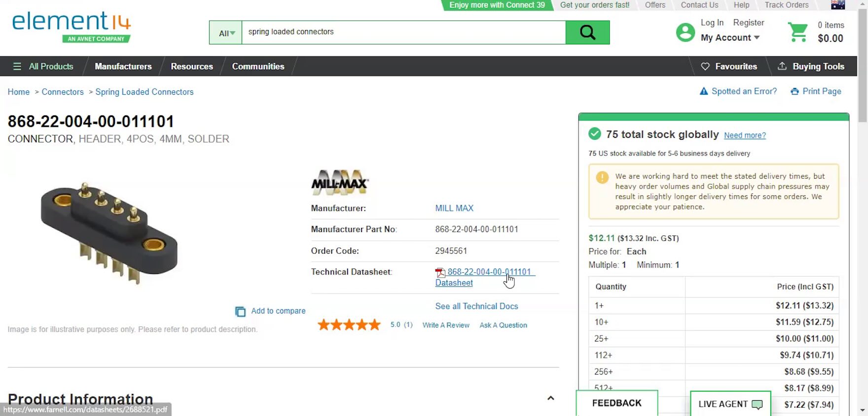Open the All Products menu
This screenshot has height=416, width=868.
[43, 66]
